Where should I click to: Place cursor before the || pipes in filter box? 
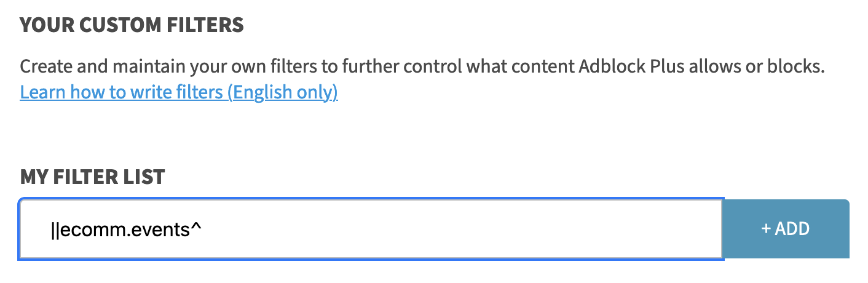(52, 229)
